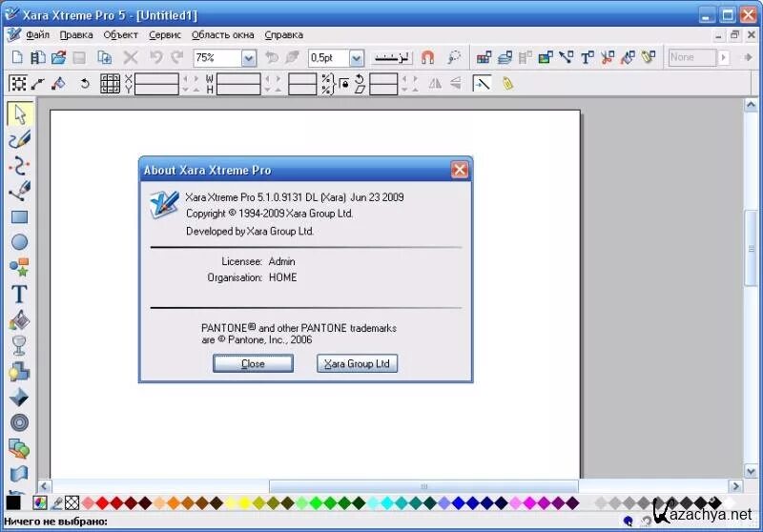
Task: Open the Правка menu
Action: pos(76,35)
